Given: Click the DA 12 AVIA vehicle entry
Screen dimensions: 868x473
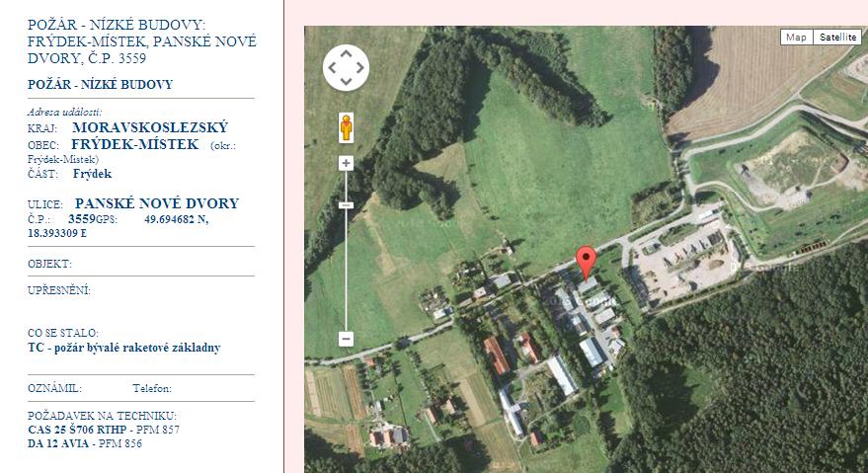Looking at the screenshot, I should (57, 443).
